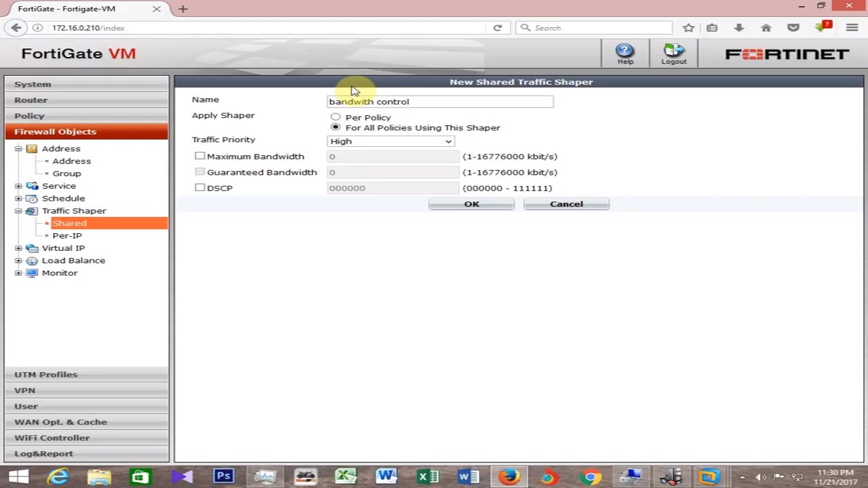Open the downloads arrow icon
The width and height of the screenshot is (868, 488).
739,28
